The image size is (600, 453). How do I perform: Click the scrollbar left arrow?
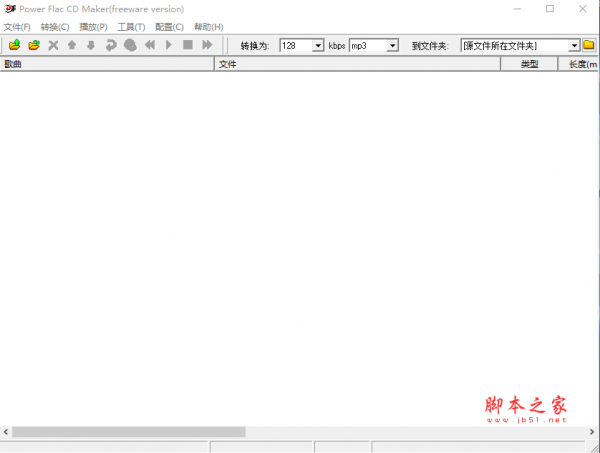coord(6,432)
